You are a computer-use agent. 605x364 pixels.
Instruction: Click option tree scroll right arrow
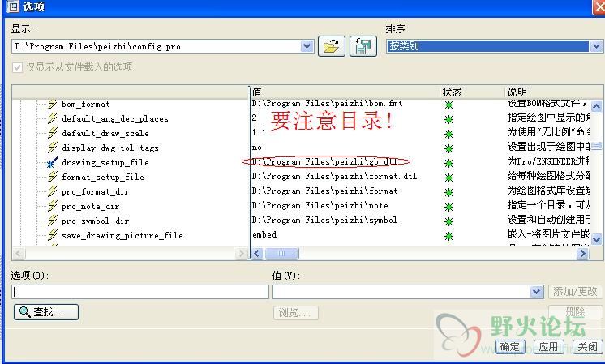click(242, 253)
